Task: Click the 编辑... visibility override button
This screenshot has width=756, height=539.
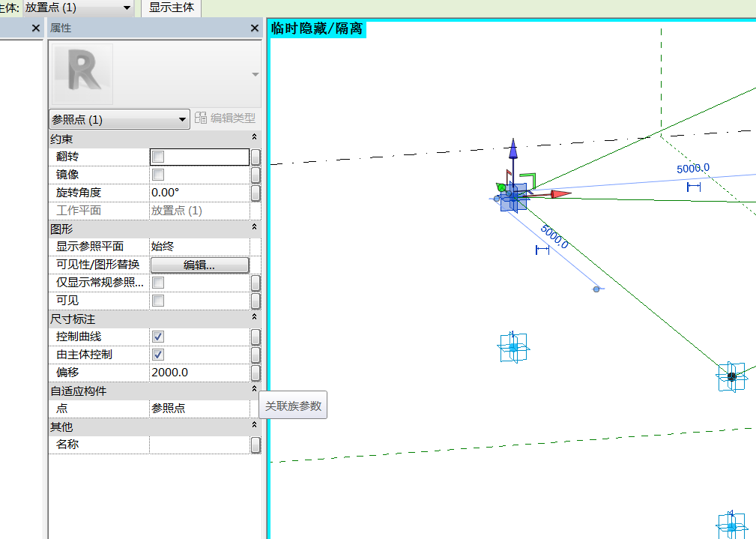Action: click(x=199, y=265)
